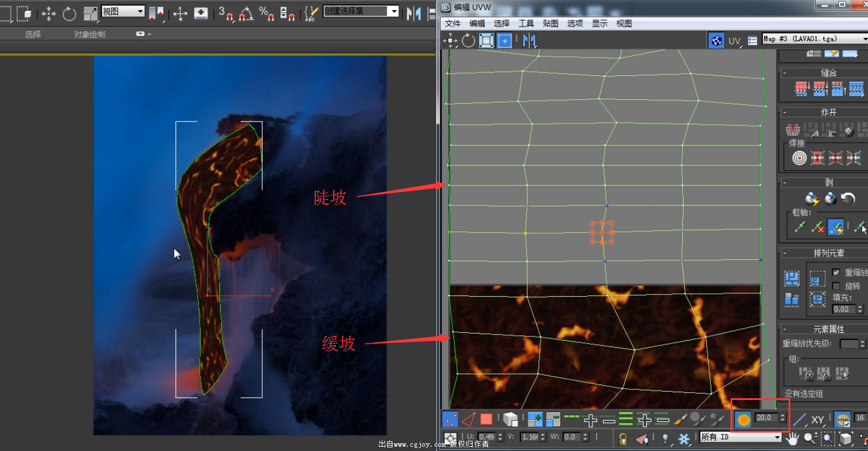Click the U coordinate input field
Viewport: 868px width, 451px height.
coord(486,437)
